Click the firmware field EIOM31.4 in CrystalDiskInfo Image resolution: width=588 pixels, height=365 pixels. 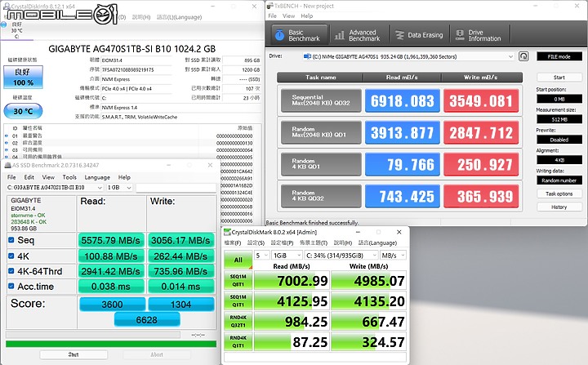pyautogui.click(x=136, y=60)
